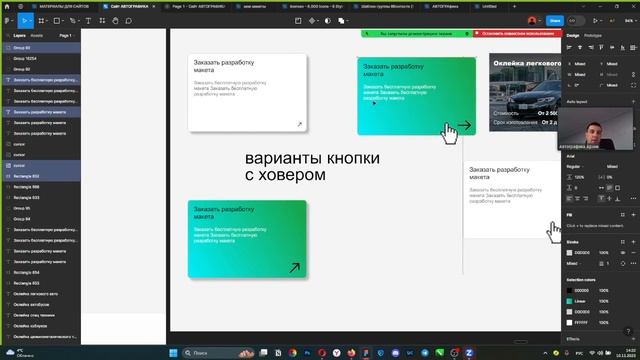
Task: Switch to the Prototype tab
Action: pyautogui.click(x=593, y=36)
